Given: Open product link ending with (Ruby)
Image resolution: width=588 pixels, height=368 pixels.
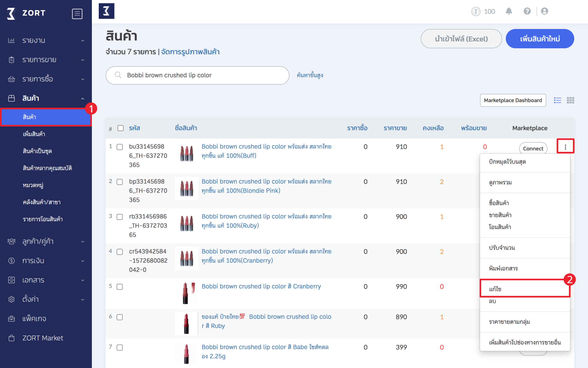Looking at the screenshot, I should pyautogui.click(x=266, y=221).
